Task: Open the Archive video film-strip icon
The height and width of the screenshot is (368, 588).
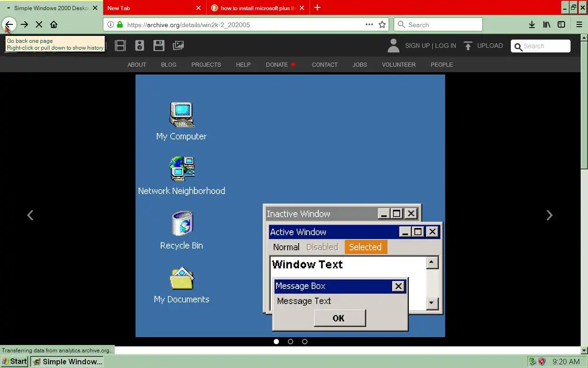Action: 120,46
